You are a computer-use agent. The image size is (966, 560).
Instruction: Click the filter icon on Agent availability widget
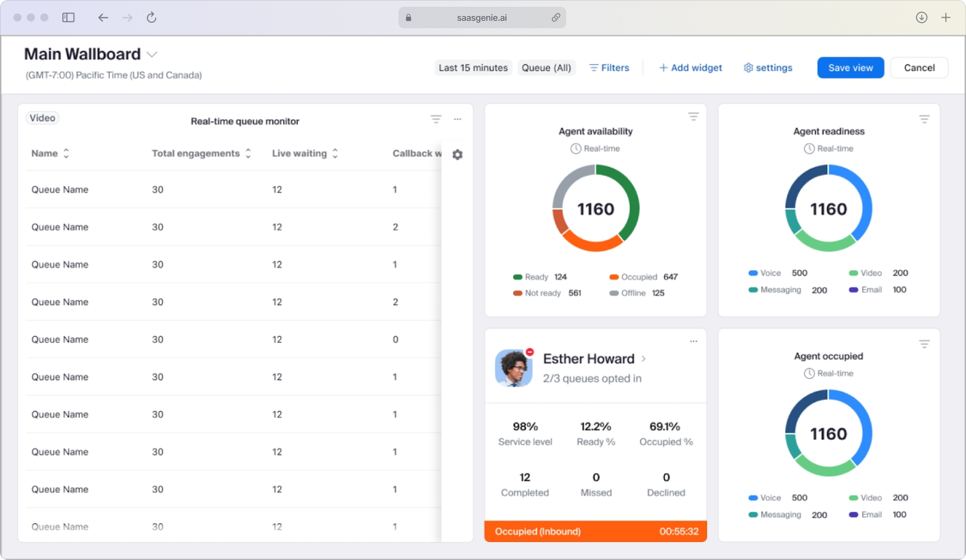[x=694, y=116]
